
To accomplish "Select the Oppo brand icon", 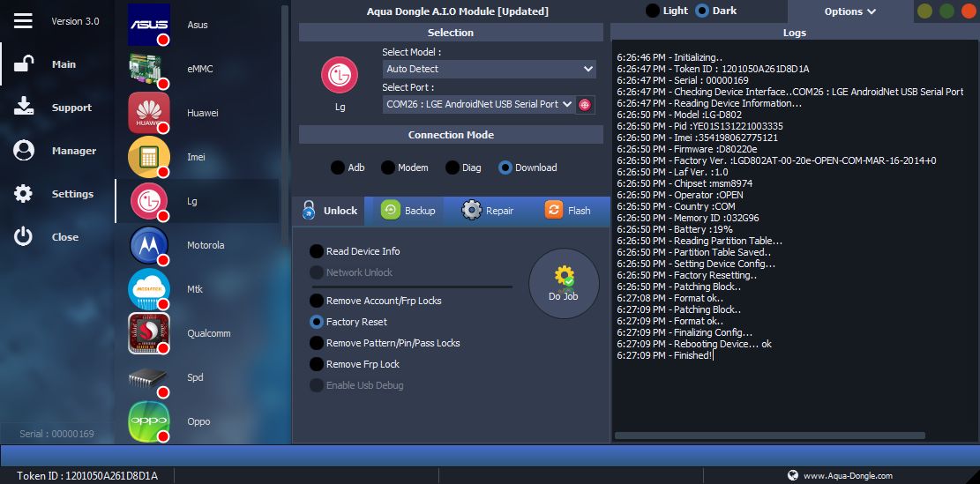I will [149, 421].
